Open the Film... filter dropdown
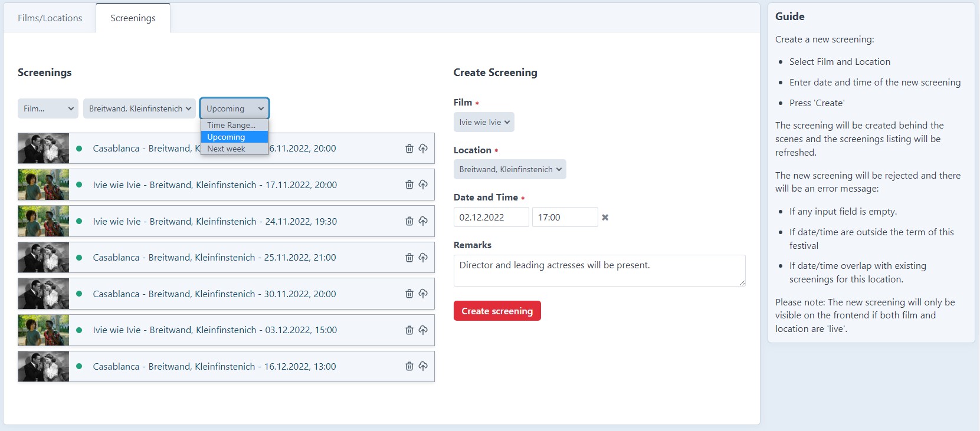The height and width of the screenshot is (431, 980). tap(48, 108)
